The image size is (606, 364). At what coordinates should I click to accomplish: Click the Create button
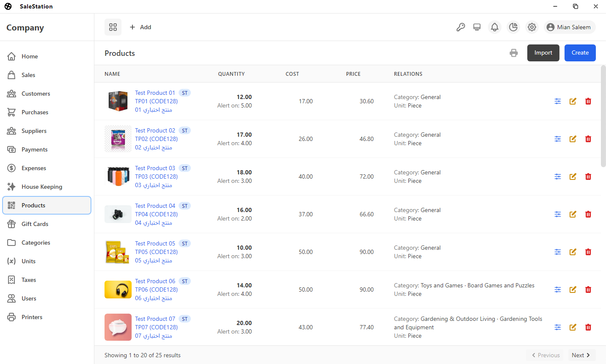[580, 52]
